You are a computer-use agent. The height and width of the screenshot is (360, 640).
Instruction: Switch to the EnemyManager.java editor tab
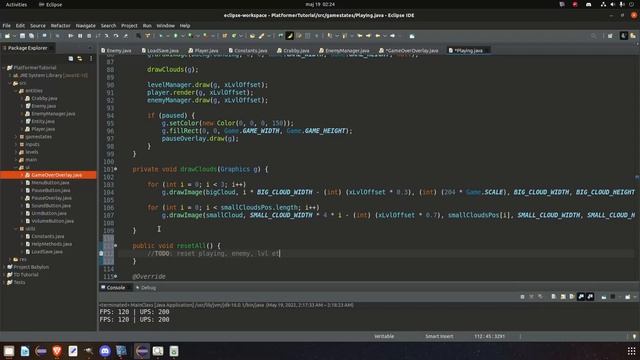344,51
